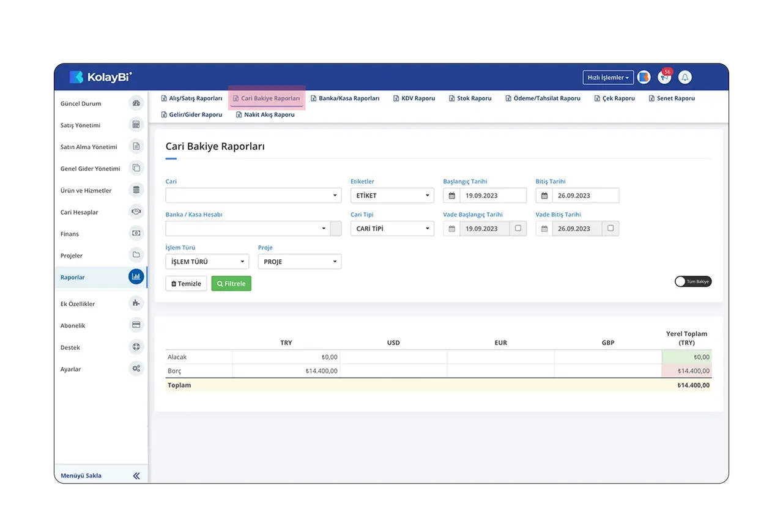Click the Ek Özellikler puzzle icon
The width and height of the screenshot is (783, 532).
coord(136,303)
